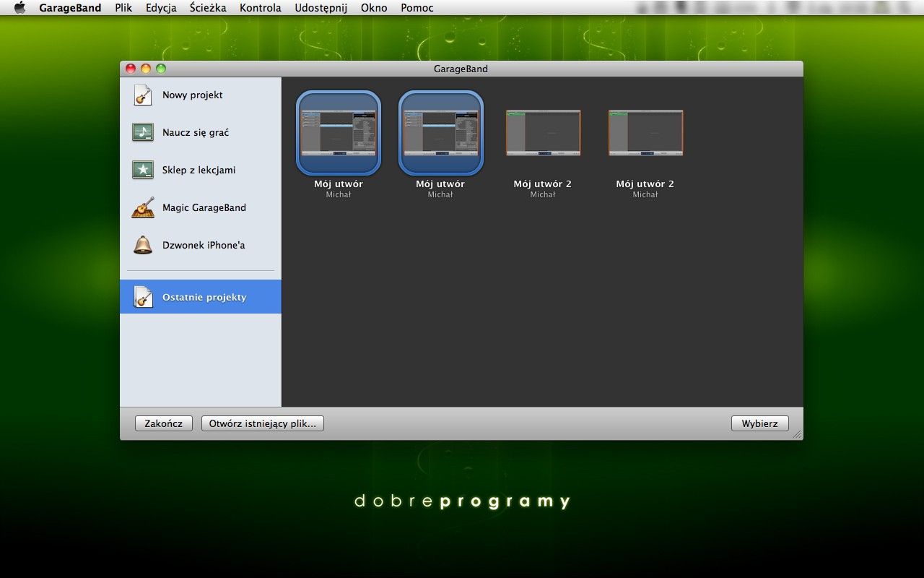Click Otwórz istniejący plik... button

(x=263, y=423)
